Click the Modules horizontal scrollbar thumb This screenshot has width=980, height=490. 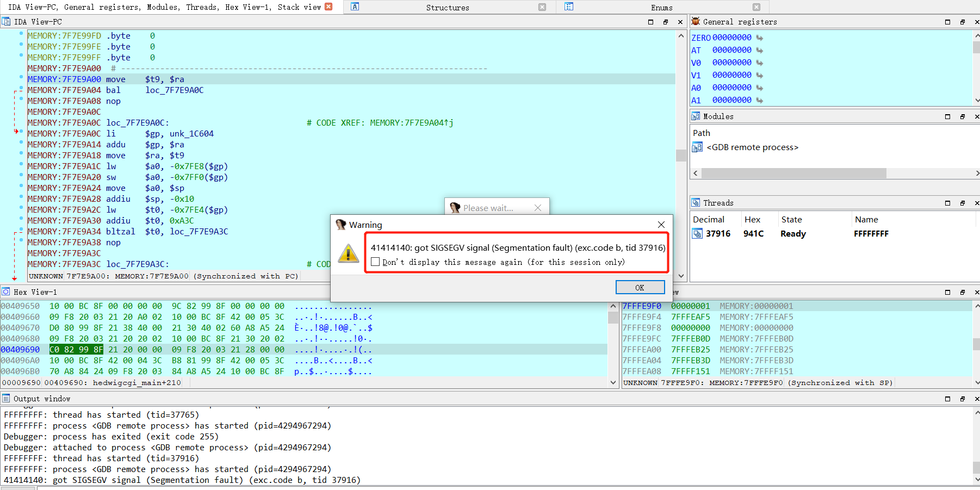point(794,173)
